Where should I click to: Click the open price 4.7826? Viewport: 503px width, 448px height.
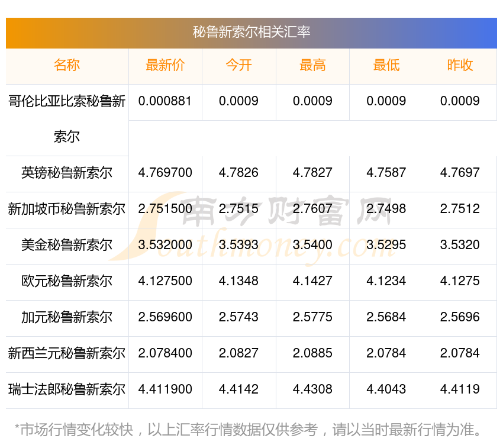click(238, 173)
